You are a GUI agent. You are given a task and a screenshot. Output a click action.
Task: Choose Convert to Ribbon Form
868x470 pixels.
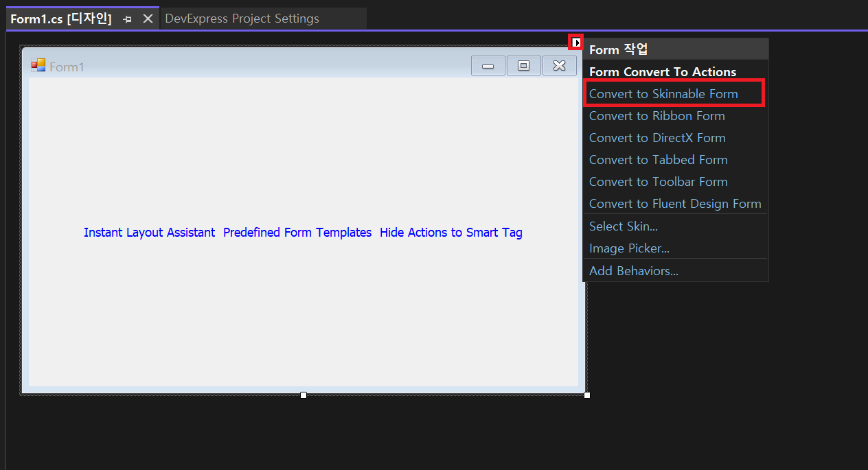point(656,116)
